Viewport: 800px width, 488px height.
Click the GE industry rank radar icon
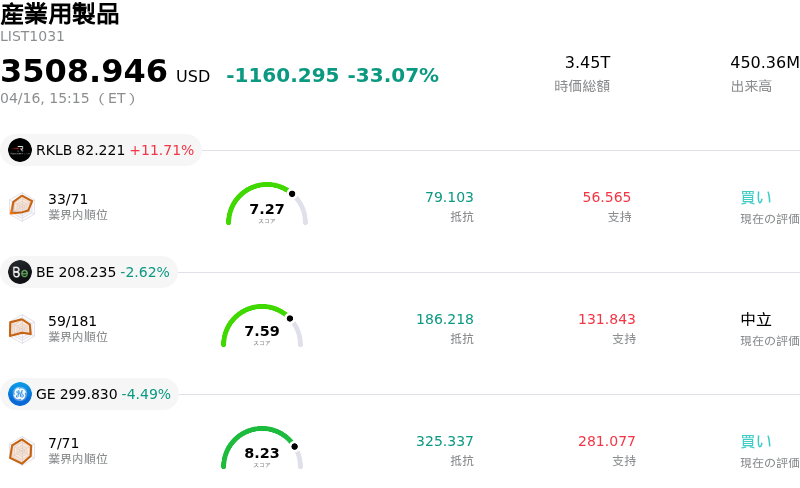22,450
